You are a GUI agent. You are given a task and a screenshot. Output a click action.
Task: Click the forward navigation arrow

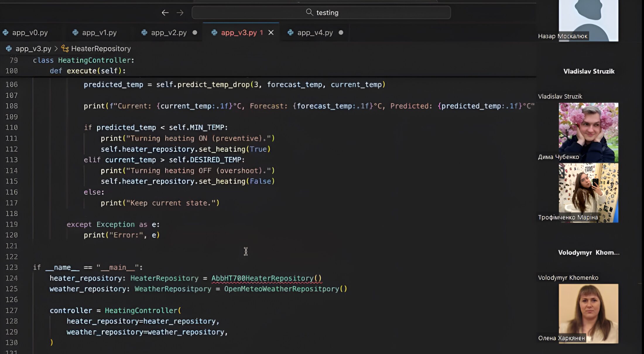(x=180, y=13)
